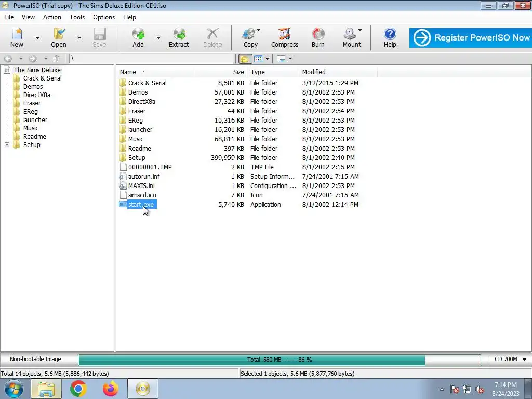This screenshot has height=399, width=532.
Task: Click the network tray icon
Action: click(467, 390)
